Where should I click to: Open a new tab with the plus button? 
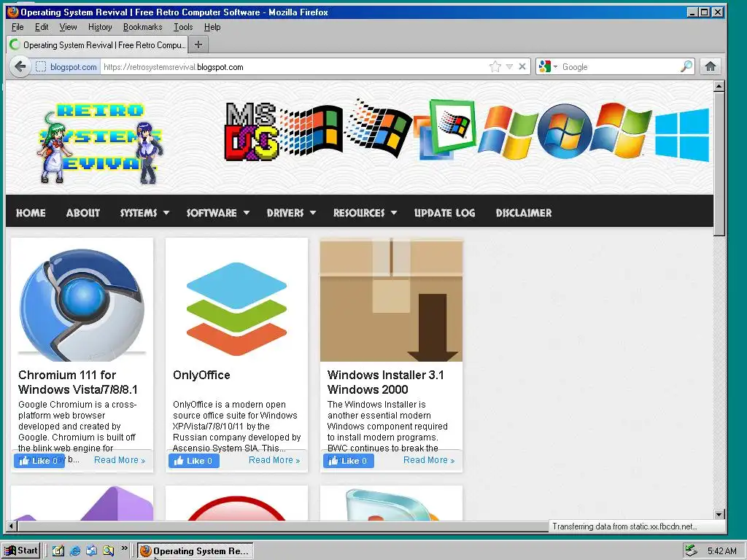tap(198, 44)
